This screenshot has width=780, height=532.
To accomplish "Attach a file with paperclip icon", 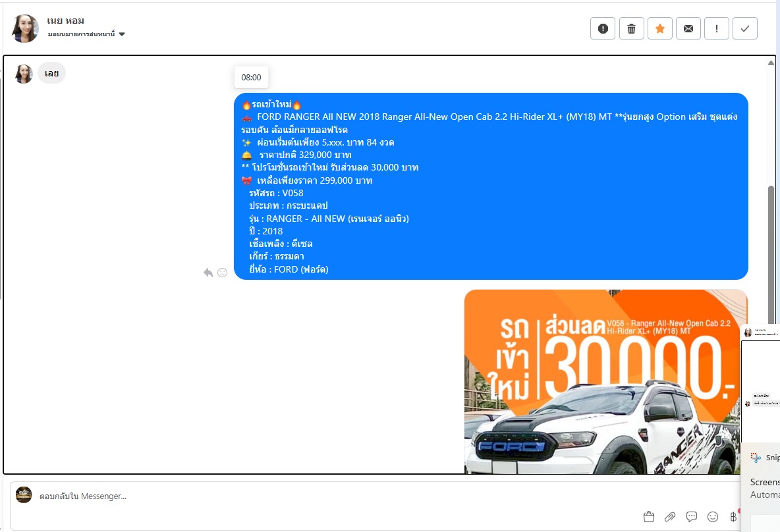I will [x=670, y=517].
